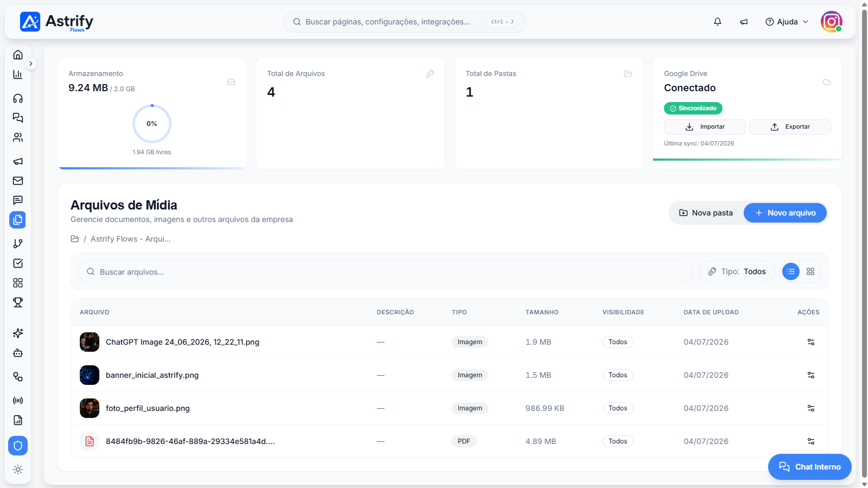
Task: Open the mail envelope icon in sidebar
Action: click(x=18, y=181)
